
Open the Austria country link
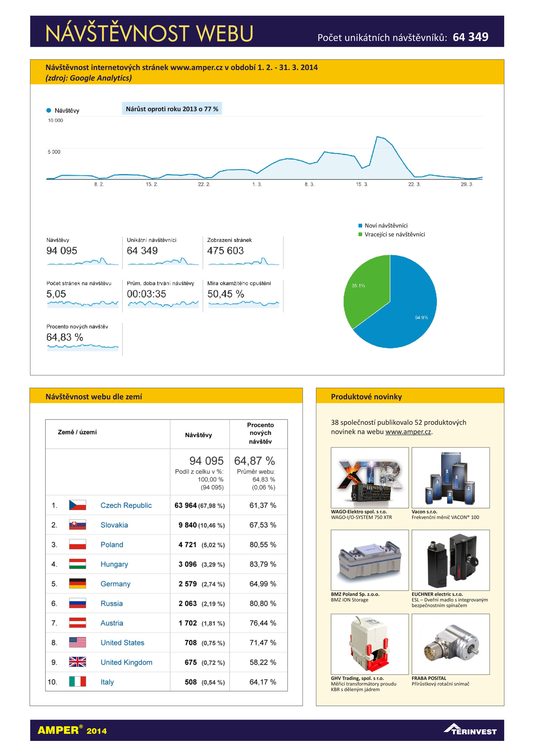tap(112, 623)
